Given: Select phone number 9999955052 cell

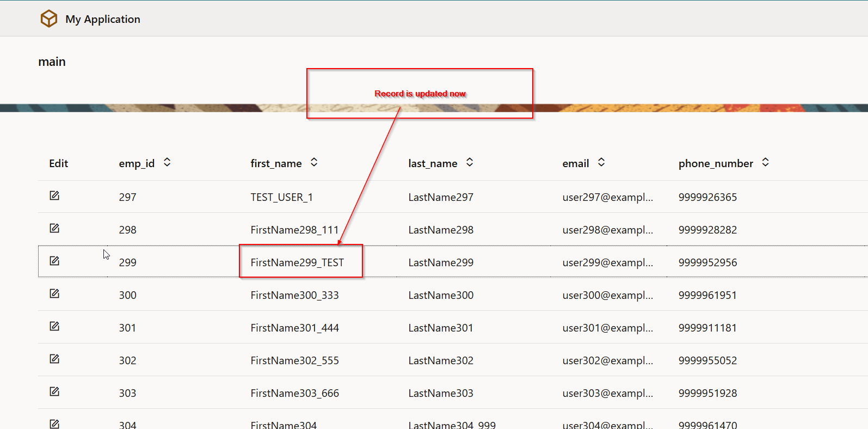Looking at the screenshot, I should pos(707,360).
